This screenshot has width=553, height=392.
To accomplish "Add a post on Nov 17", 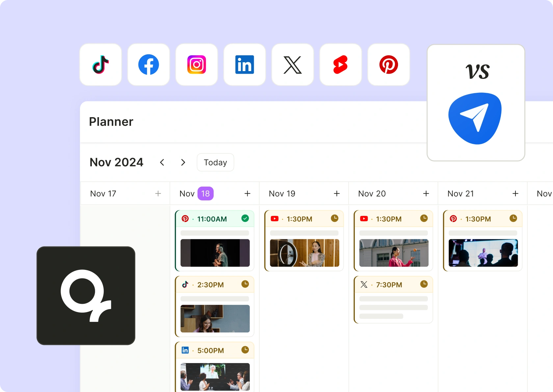I will [158, 194].
